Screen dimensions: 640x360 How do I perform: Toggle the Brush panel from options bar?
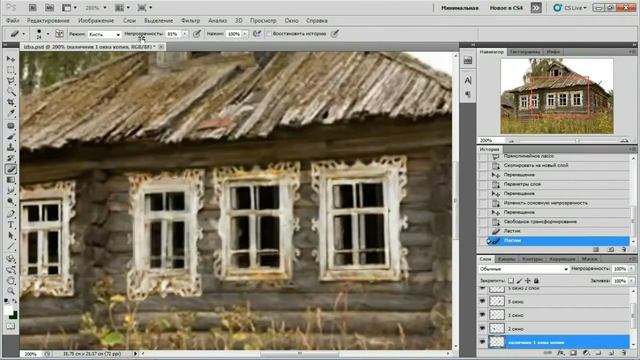60,34
